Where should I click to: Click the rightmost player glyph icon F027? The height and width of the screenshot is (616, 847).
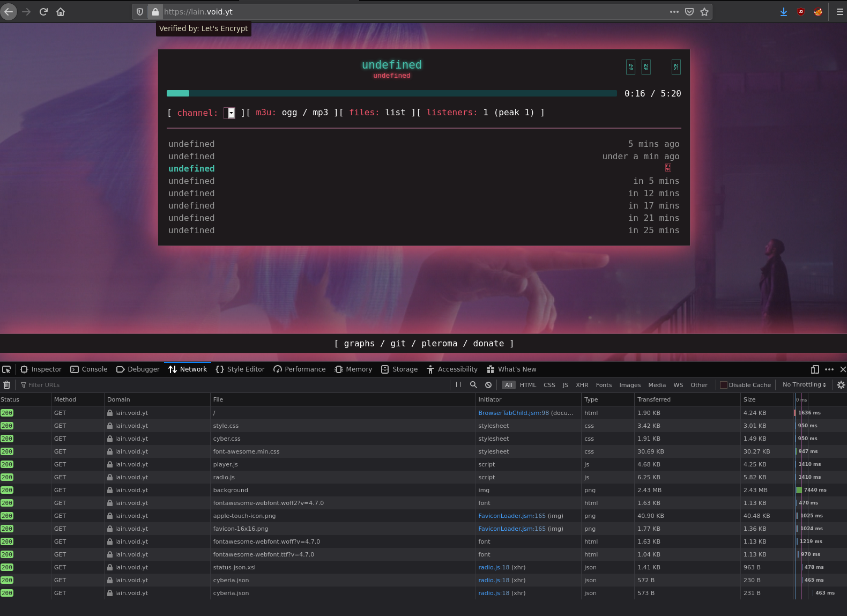pos(676,67)
